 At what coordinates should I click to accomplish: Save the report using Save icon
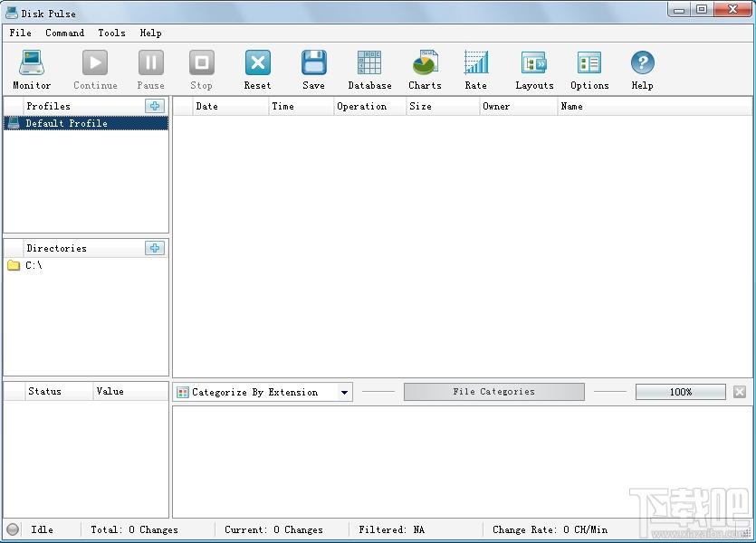point(314,62)
